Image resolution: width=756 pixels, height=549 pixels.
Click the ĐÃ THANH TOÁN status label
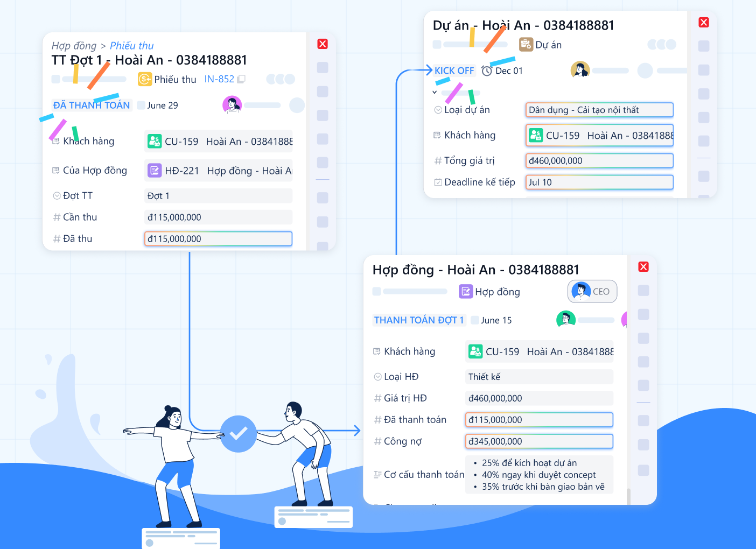(92, 105)
